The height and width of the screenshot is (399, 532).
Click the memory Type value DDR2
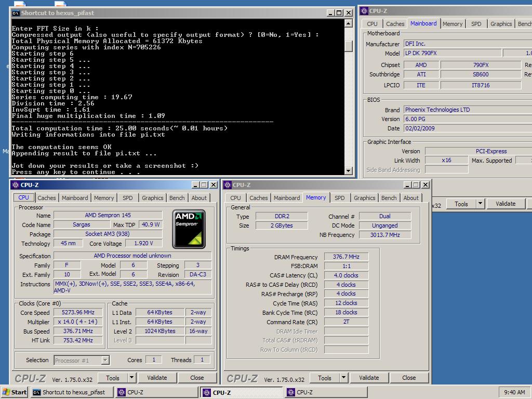[x=282, y=216]
